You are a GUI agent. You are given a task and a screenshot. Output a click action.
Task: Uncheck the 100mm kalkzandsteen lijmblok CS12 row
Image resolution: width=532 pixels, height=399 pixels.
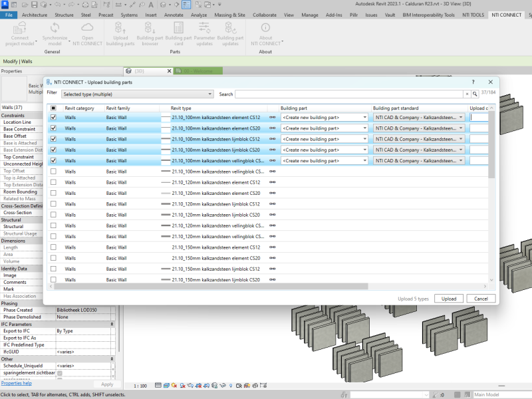53,139
